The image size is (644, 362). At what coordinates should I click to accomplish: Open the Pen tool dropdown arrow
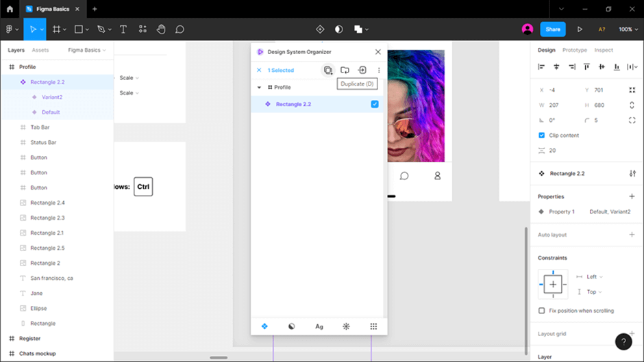click(110, 29)
